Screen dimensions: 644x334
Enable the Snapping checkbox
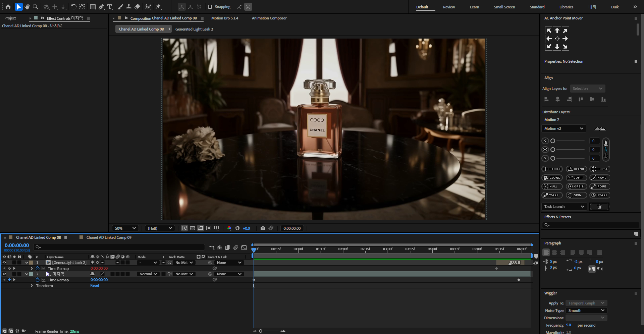(210, 7)
